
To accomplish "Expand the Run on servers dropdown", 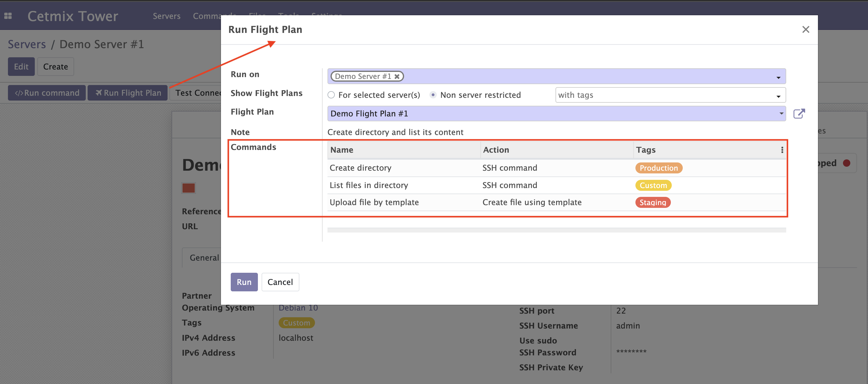I will pos(778,78).
